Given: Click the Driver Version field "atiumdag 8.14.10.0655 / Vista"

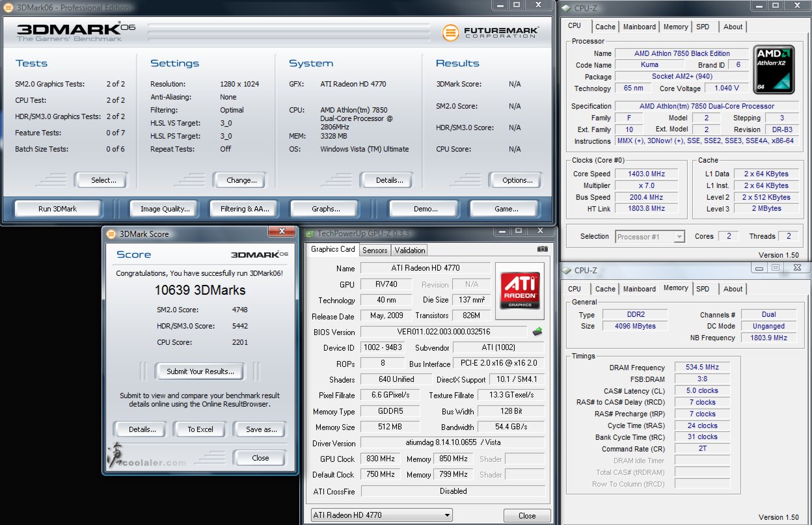Looking at the screenshot, I should [452, 443].
